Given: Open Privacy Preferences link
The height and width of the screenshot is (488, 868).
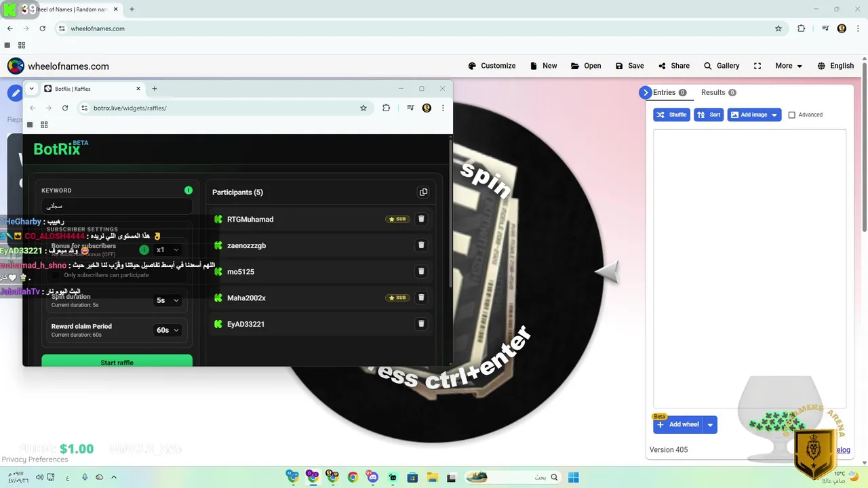Looking at the screenshot, I should 35,460.
